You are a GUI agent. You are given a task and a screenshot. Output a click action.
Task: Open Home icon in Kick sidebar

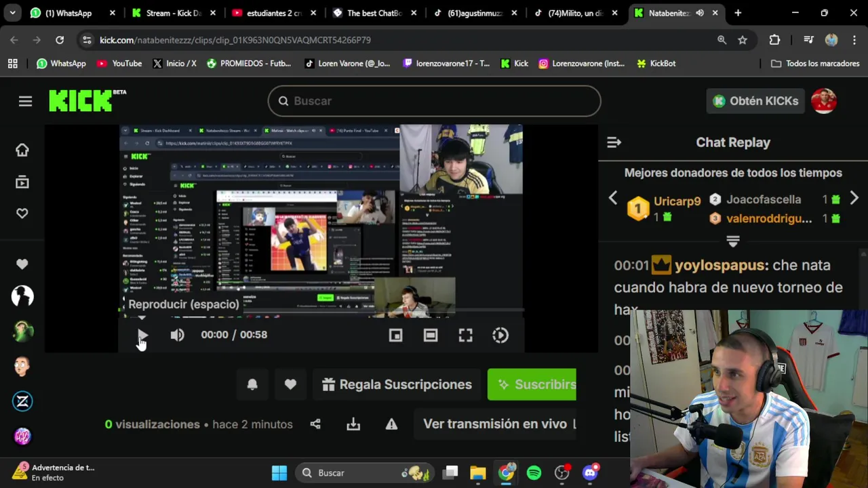(22, 150)
